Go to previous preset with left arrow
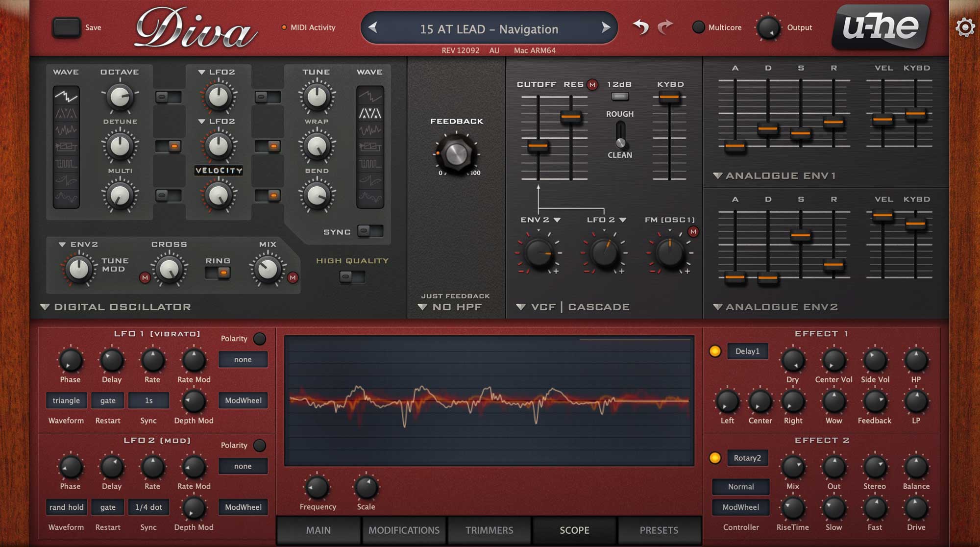The width and height of the screenshot is (980, 547). [x=373, y=28]
